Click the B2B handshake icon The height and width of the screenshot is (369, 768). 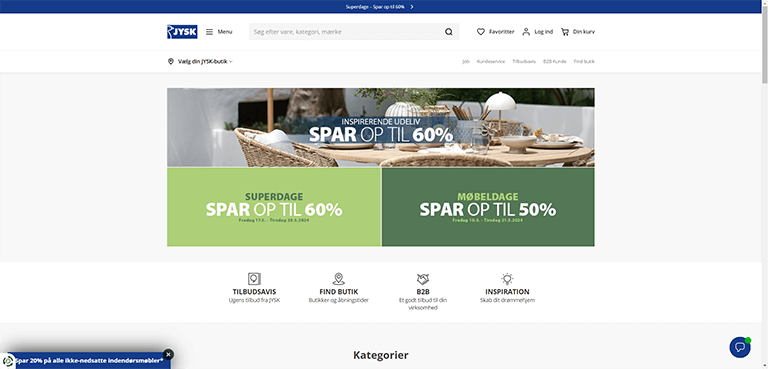click(x=423, y=279)
